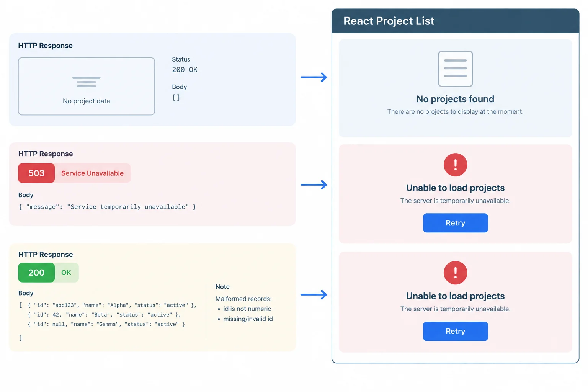This screenshot has height=392, width=588.
Task: Click the red 503 status badge
Action: coord(36,173)
